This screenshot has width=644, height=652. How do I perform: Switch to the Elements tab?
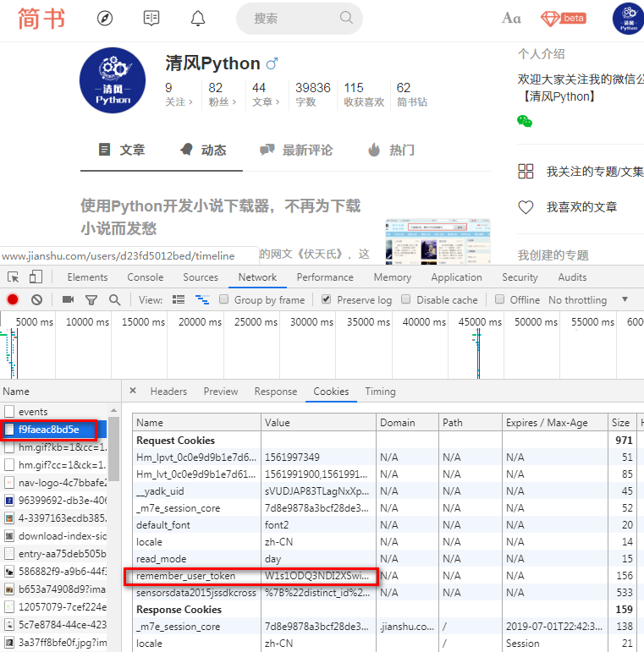87,277
